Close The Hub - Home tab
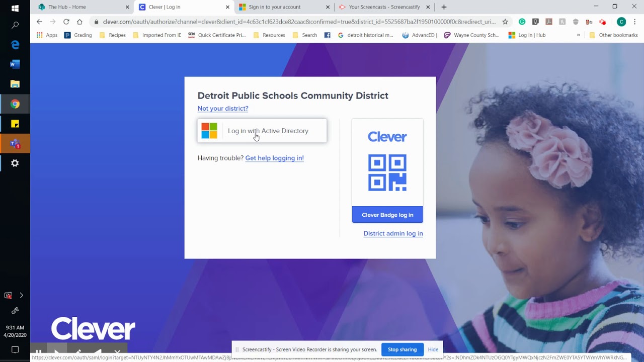The image size is (644, 362). click(x=127, y=7)
